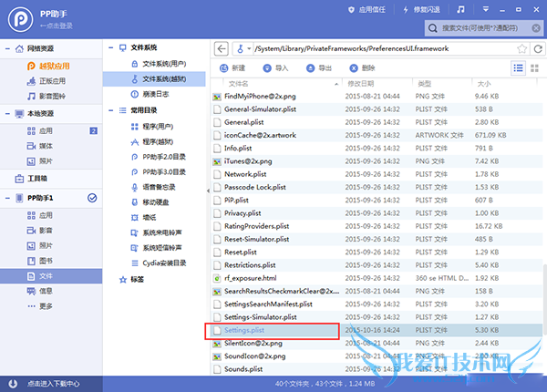The height and width of the screenshot is (392, 547).
Task: Open 系统来电铃声 directory
Action: click(156, 232)
